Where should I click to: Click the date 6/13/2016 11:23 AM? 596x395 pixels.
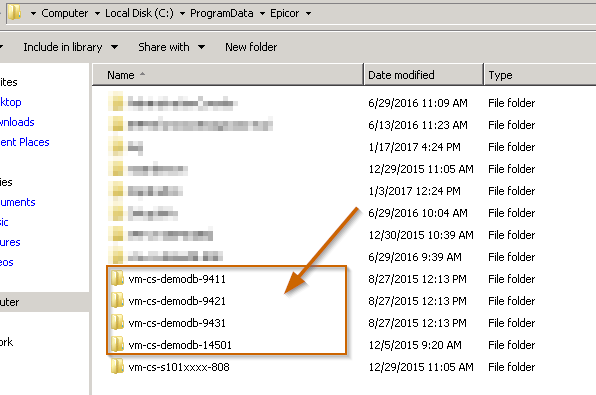418,125
